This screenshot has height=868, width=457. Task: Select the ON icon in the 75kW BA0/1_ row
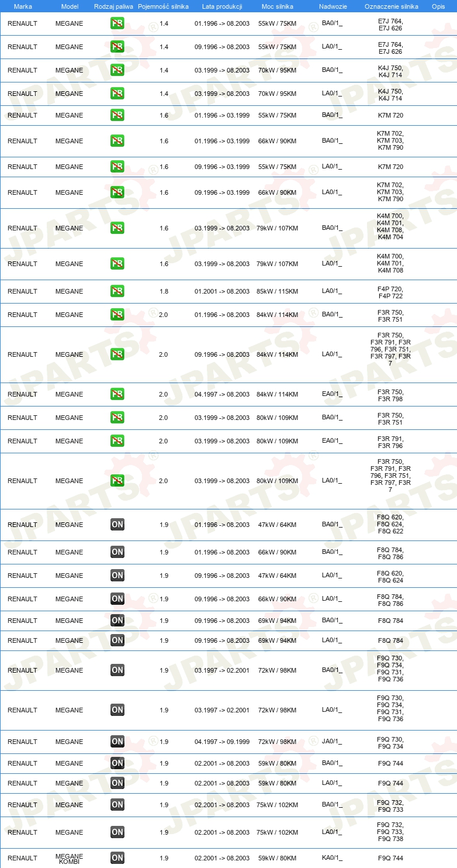pyautogui.click(x=117, y=805)
